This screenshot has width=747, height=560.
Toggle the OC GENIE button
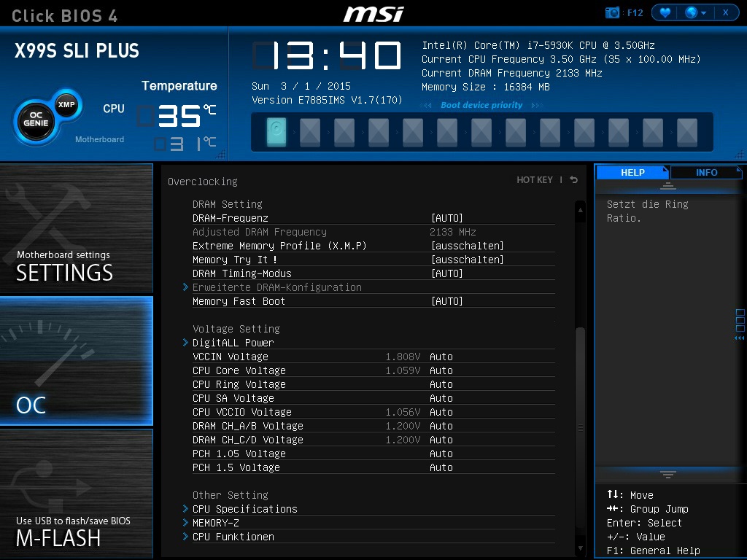click(x=36, y=120)
